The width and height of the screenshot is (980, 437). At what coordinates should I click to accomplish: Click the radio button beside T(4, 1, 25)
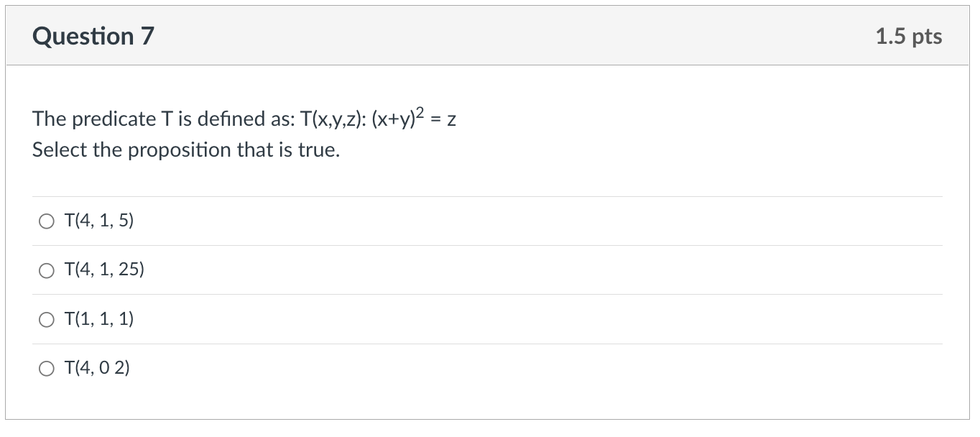[x=47, y=270]
